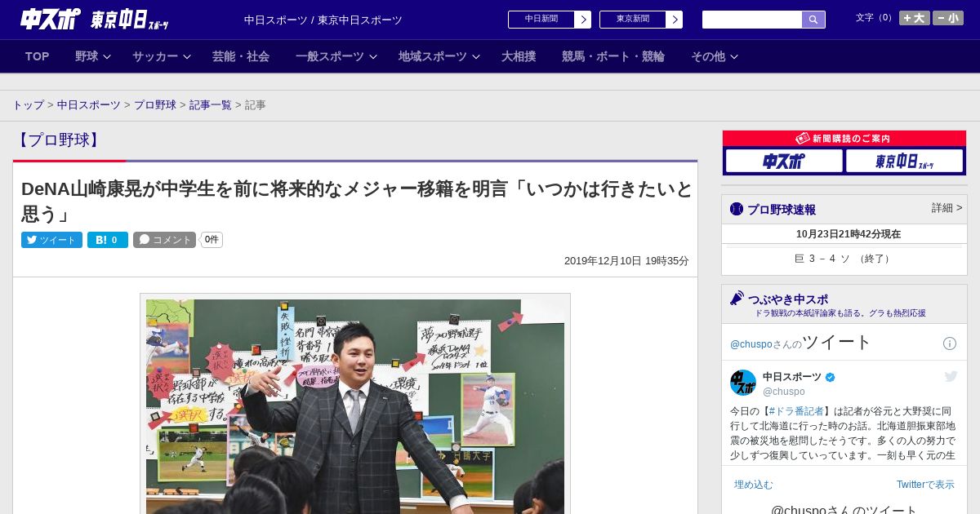The image size is (980, 514).
Task: Open comments with コメント button
Action: pos(164,240)
